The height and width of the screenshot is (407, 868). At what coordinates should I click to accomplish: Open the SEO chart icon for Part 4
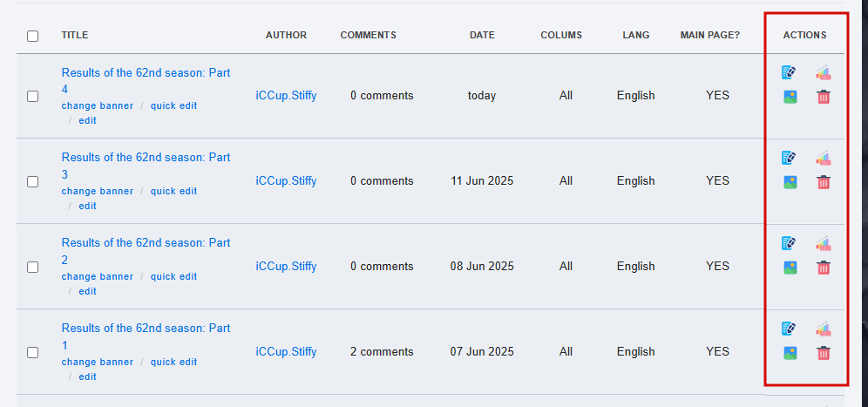tap(824, 72)
